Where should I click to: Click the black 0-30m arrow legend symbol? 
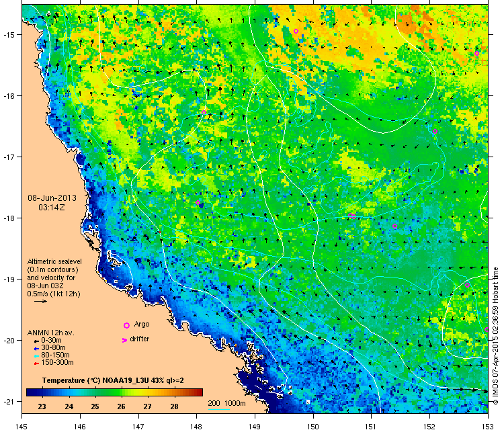[36, 341]
